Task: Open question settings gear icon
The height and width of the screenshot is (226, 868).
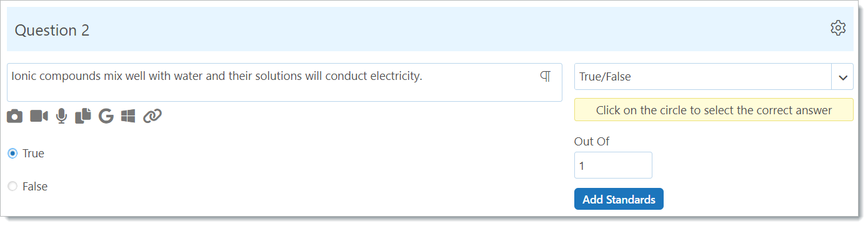Action: [837, 28]
